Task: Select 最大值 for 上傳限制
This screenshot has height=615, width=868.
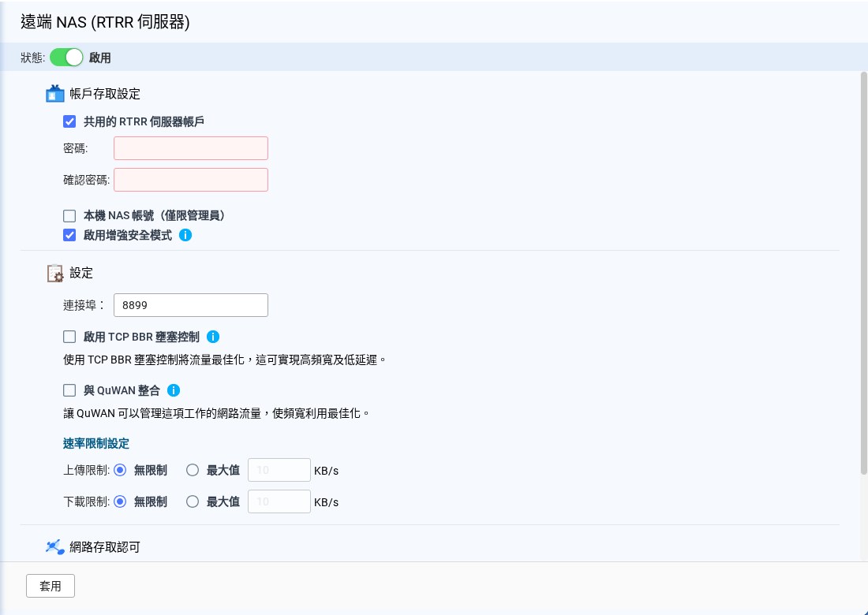Action: click(x=192, y=470)
